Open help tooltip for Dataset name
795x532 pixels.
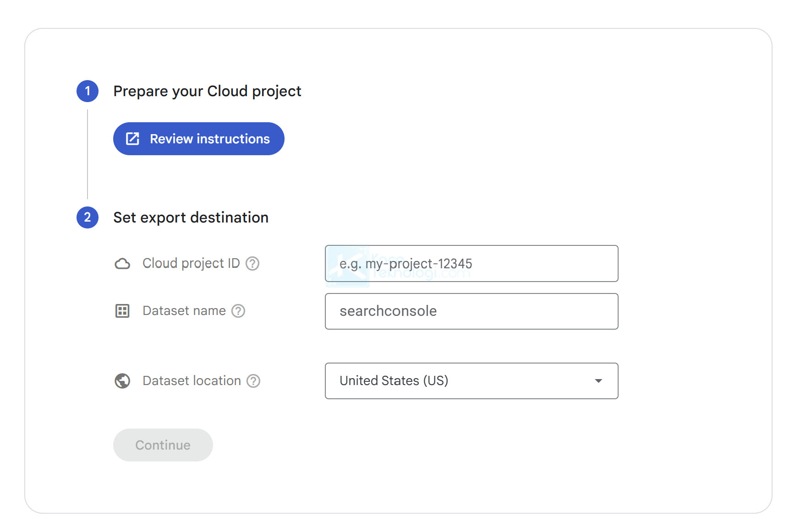pos(238,311)
